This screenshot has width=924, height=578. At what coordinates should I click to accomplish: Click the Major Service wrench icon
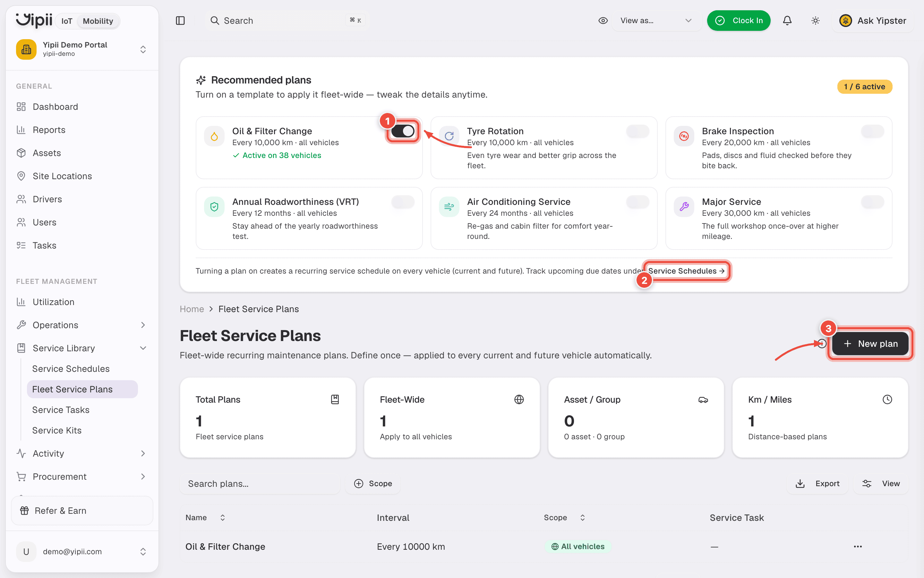point(684,207)
